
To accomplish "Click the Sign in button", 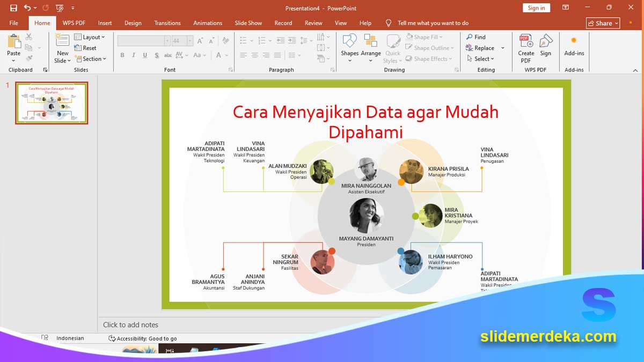I will (536, 8).
